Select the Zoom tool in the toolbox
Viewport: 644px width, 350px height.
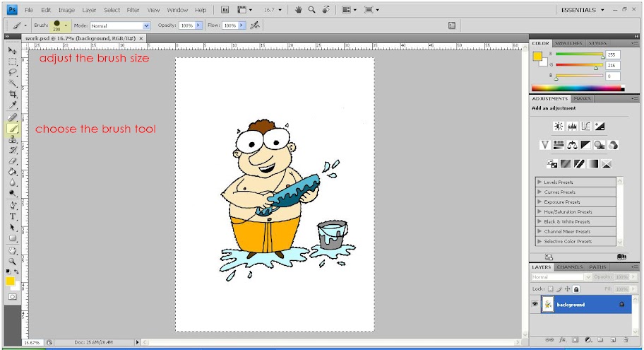[x=13, y=261]
